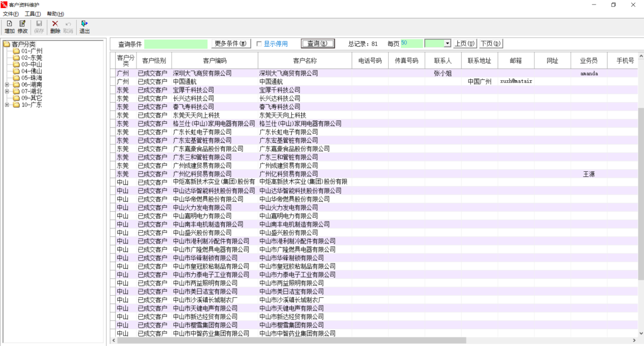644x346 pixels.
Task: Select the 06-湖南 folder label
Action: [32, 85]
